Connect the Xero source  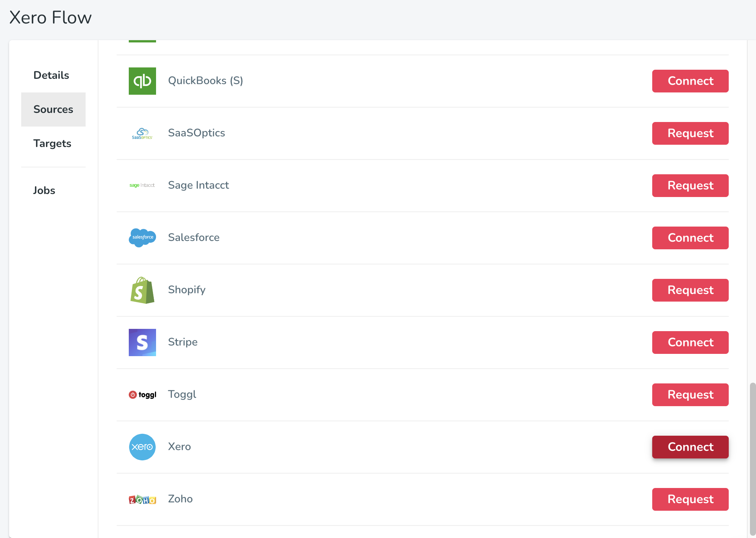coord(690,447)
